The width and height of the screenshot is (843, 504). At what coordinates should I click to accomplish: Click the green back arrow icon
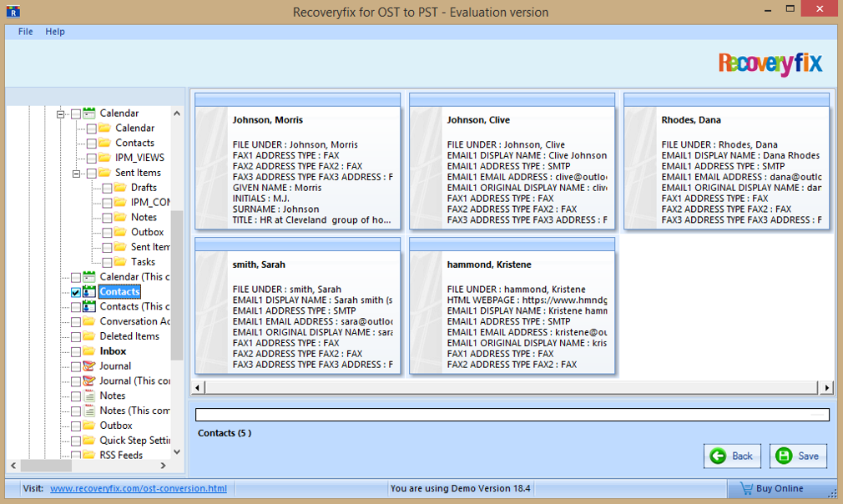718,456
